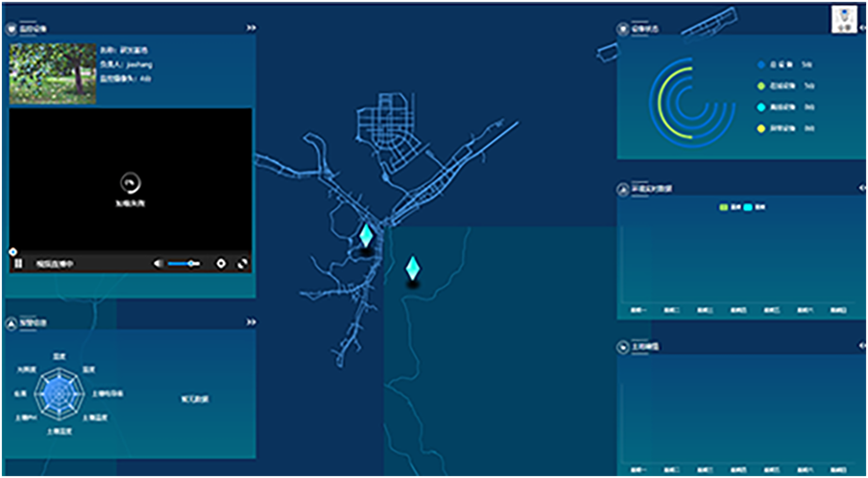The width and height of the screenshot is (868, 478).
Task: Open the video player settings gear
Action: 221,263
